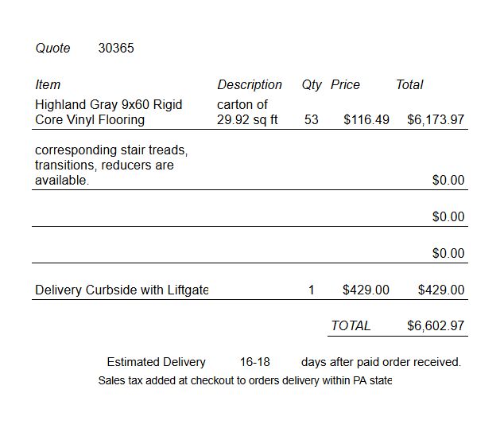Click the Total column header
This screenshot has height=440, width=504.
409,85
